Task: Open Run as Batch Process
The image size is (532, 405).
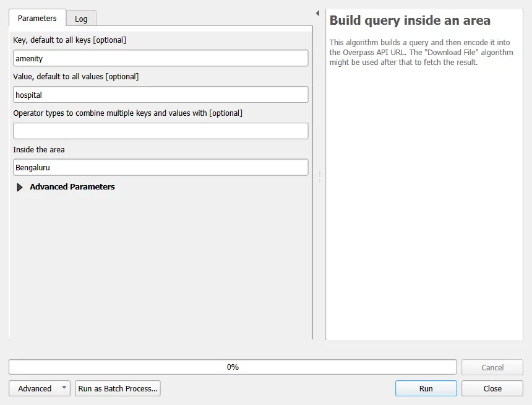Action: [x=118, y=388]
